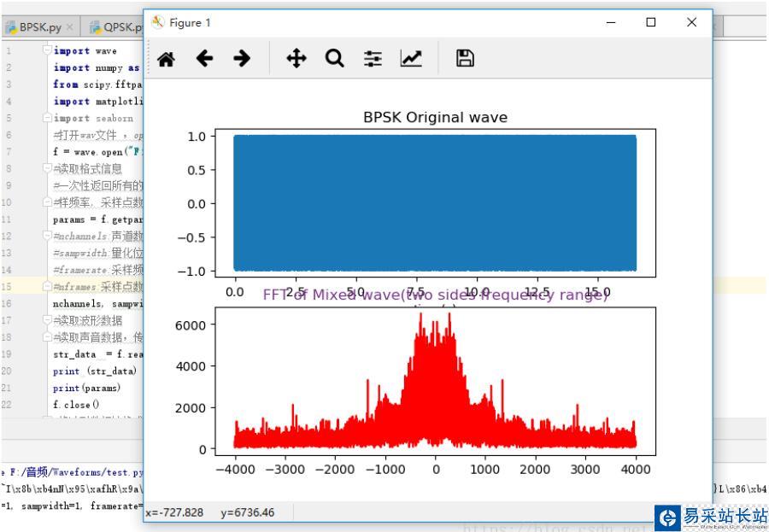Open the edit axis and curve parameters tool

[x=411, y=58]
